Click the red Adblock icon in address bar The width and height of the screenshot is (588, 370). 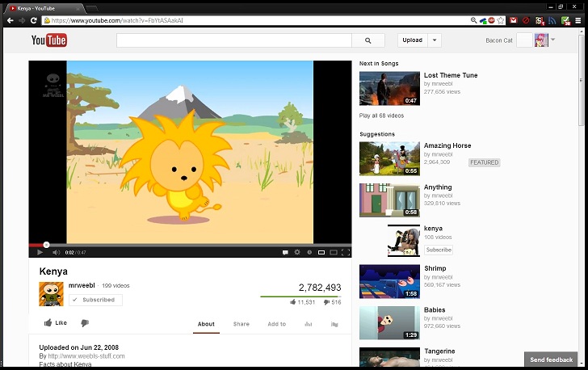pos(491,20)
